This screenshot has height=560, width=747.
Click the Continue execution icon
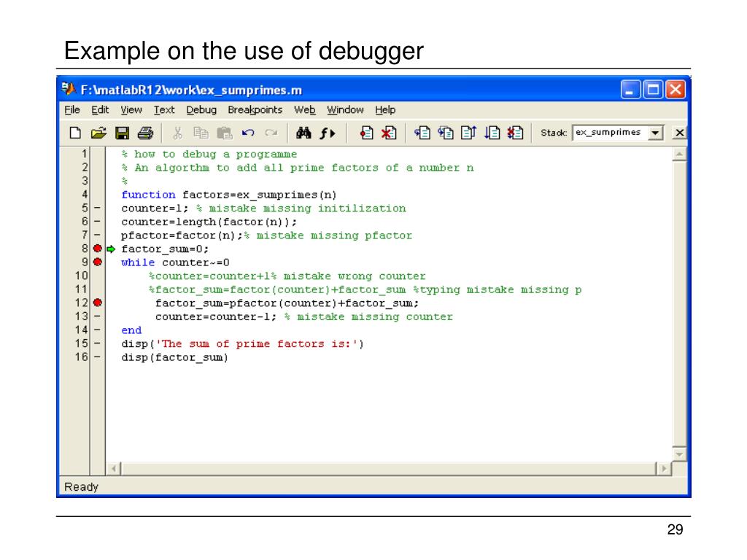point(492,133)
